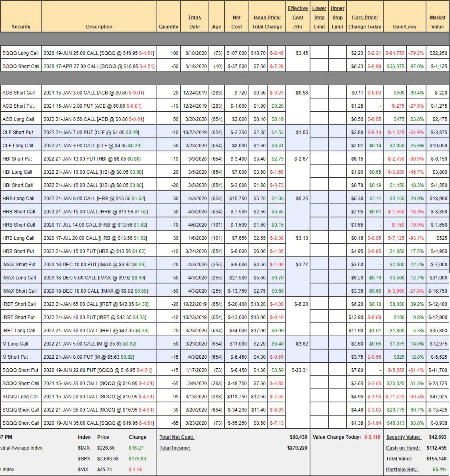Select the Age column header

point(216,27)
